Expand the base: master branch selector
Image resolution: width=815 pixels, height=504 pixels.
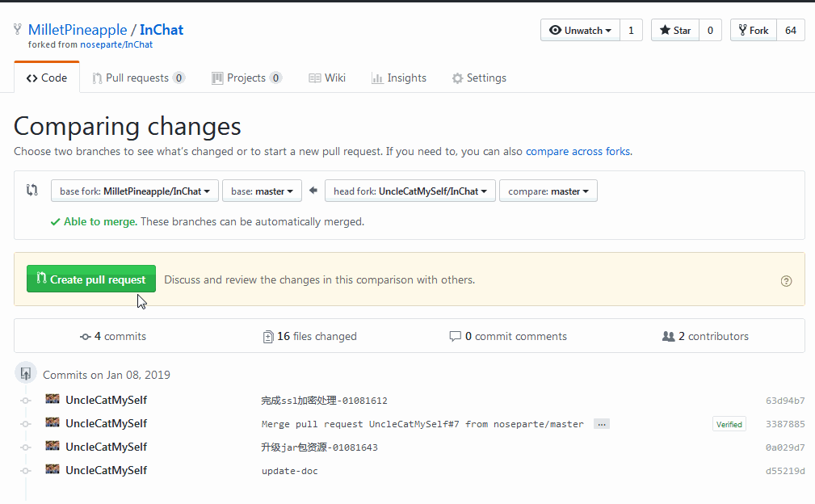pyautogui.click(x=262, y=191)
